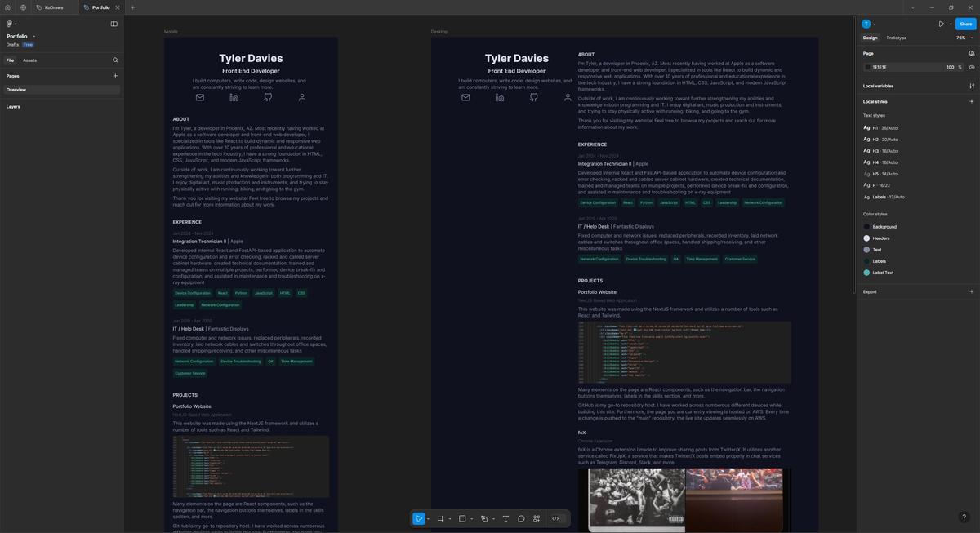Click the Free plan badge

pyautogui.click(x=28, y=45)
